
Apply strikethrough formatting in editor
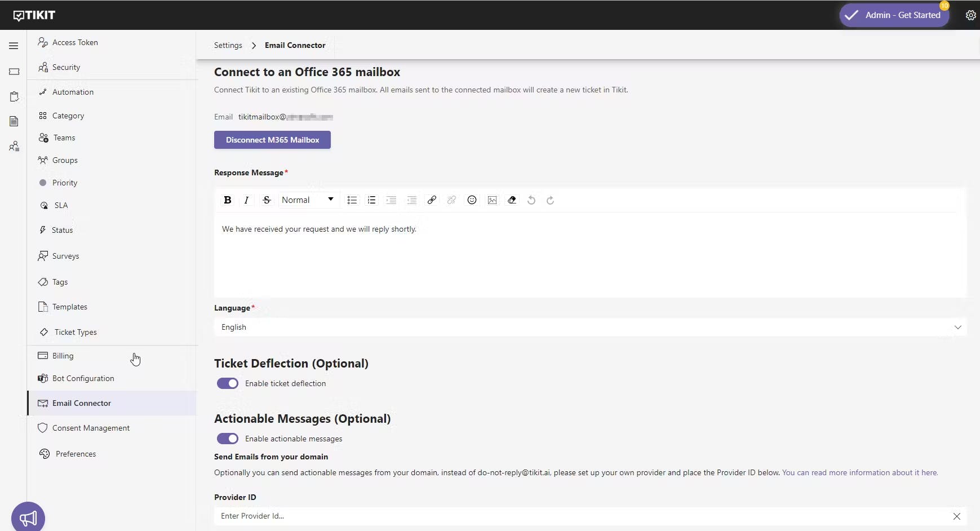click(x=267, y=200)
